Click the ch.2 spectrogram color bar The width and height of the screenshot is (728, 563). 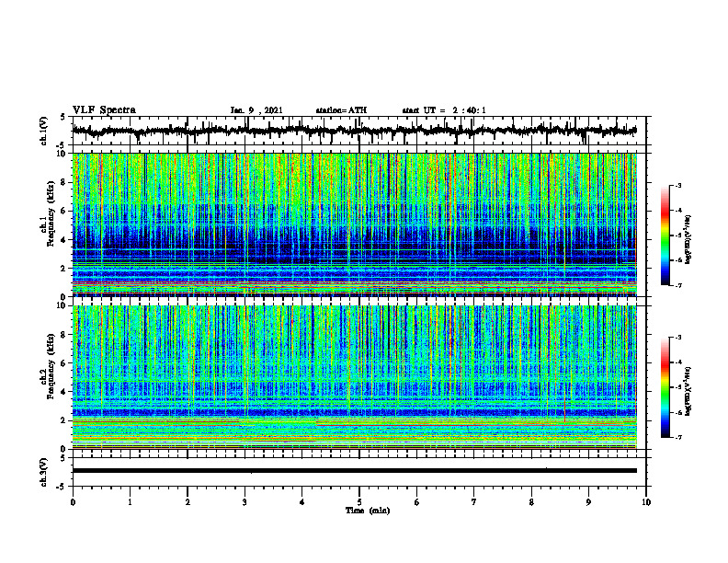665,387
